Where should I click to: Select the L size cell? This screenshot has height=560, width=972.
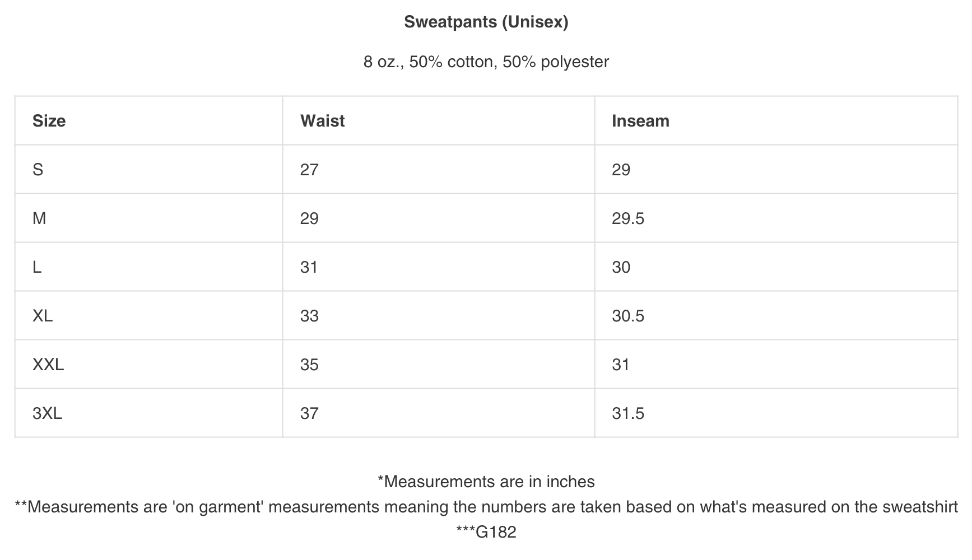coord(37,267)
